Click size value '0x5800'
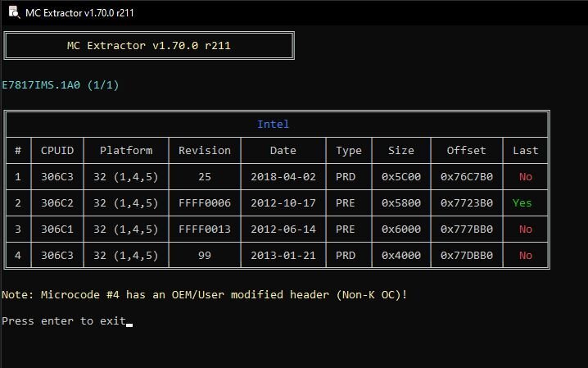The width and height of the screenshot is (588, 368). click(401, 203)
